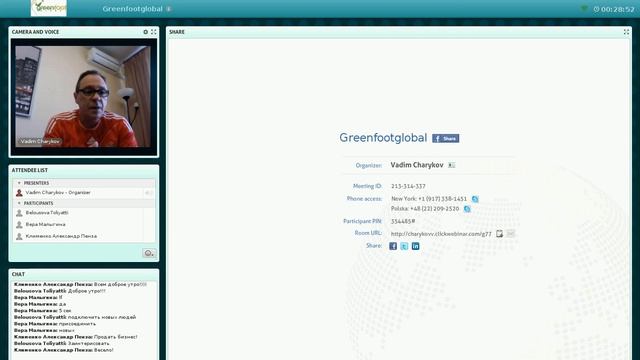Maximize the Share panel
Image resolution: width=640 pixels, height=360 pixels.
[x=626, y=32]
